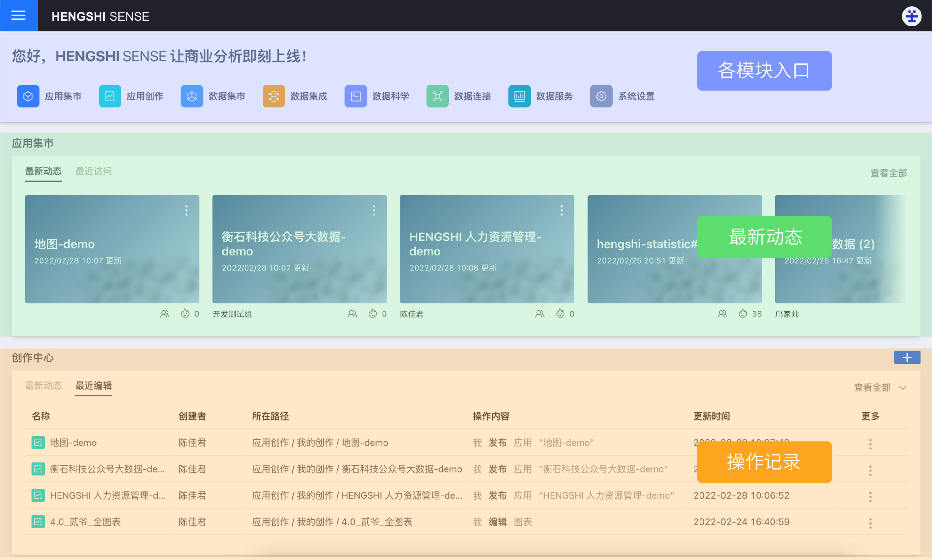The width and height of the screenshot is (932, 560).
Task: Click 应用创作 module label
Action: tap(145, 96)
